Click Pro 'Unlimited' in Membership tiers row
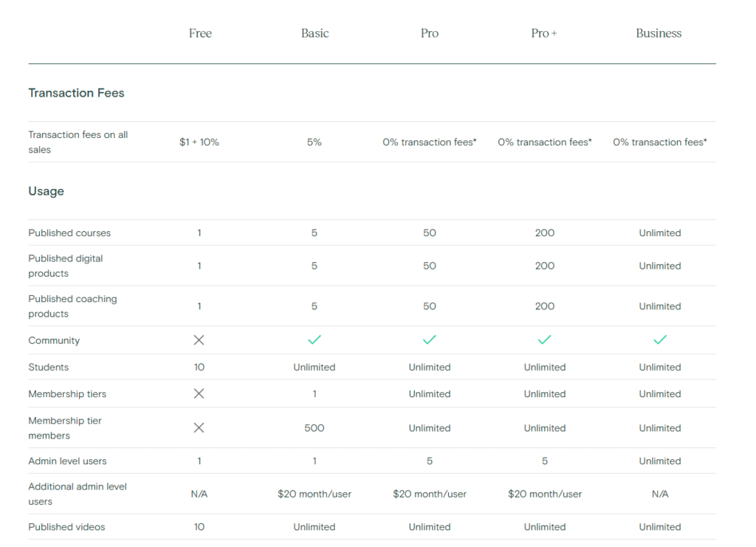This screenshot has width=756, height=547. tap(430, 393)
